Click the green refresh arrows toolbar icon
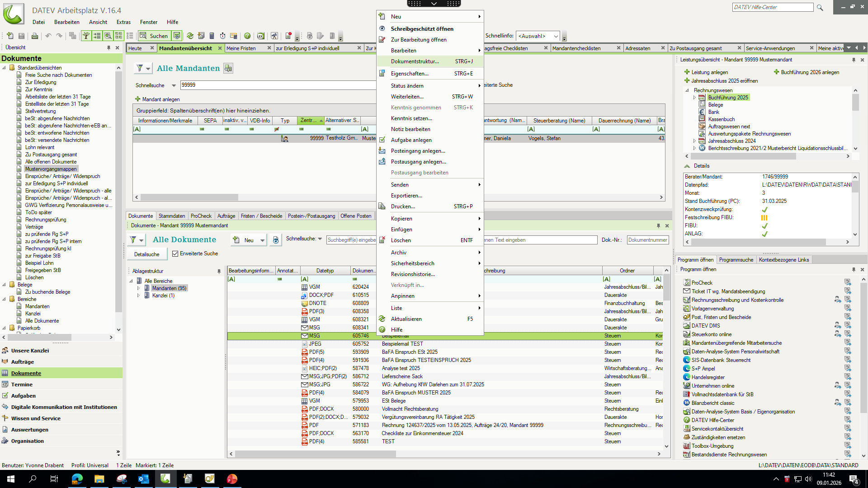Image resolution: width=868 pixels, height=488 pixels. coord(190,36)
